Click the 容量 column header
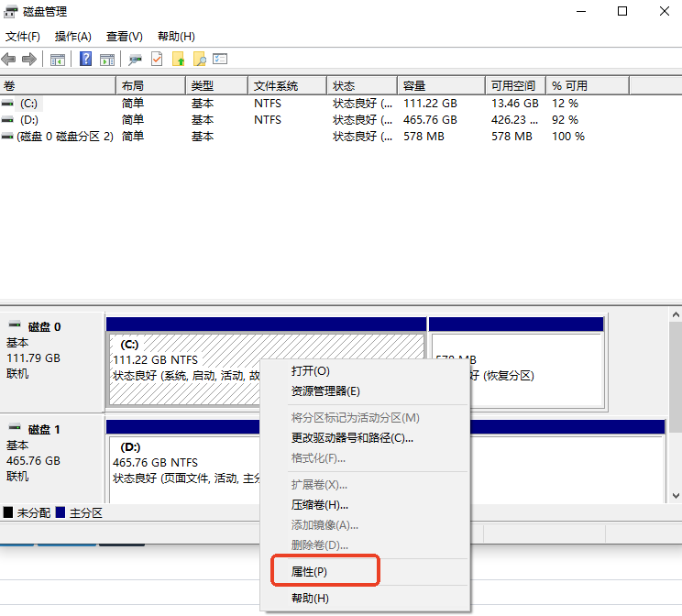The height and width of the screenshot is (616, 682). 414,86
